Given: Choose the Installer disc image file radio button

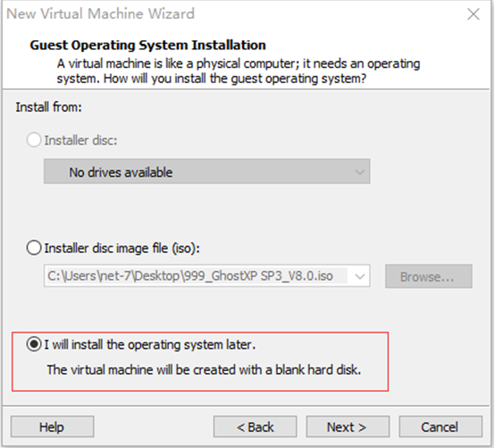Looking at the screenshot, I should tap(34, 248).
